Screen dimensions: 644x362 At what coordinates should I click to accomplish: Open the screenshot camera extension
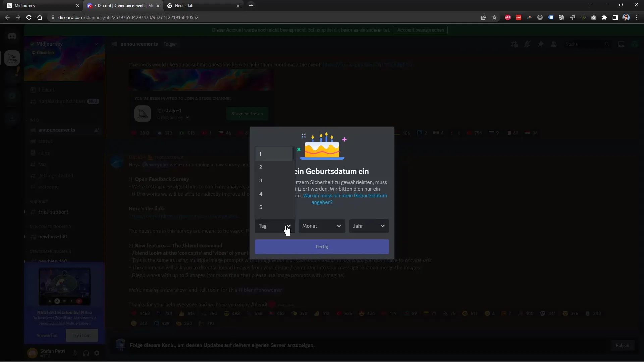pyautogui.click(x=594, y=17)
